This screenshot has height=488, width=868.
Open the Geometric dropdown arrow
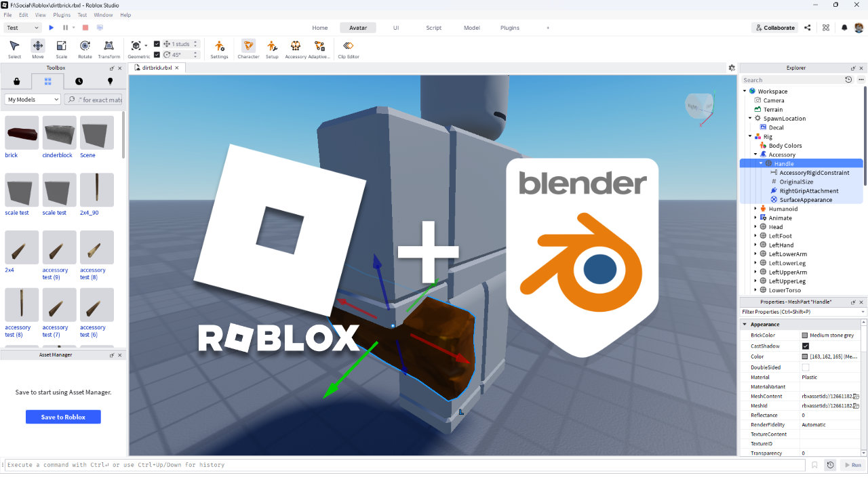tap(146, 45)
